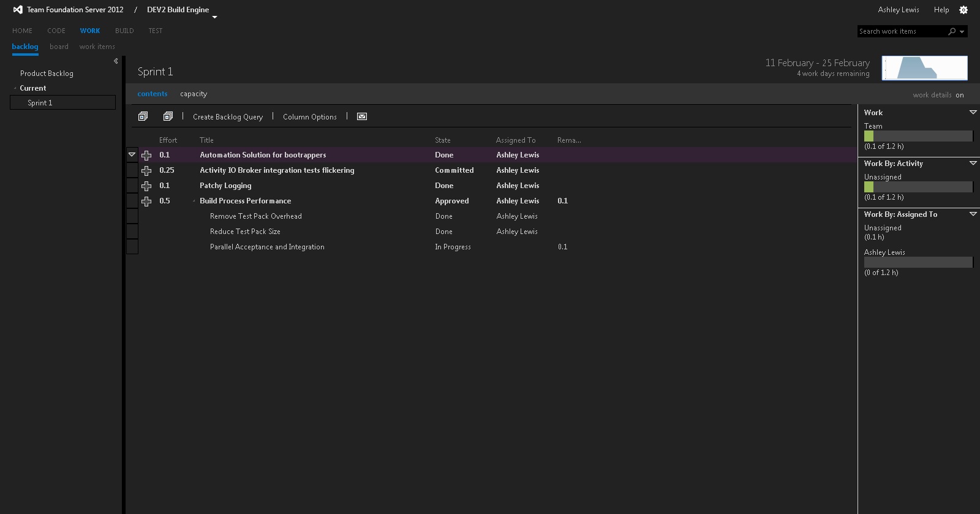Image resolution: width=980 pixels, height=514 pixels.
Task: Click the collapse all icon in toolbar
Action: tap(168, 116)
